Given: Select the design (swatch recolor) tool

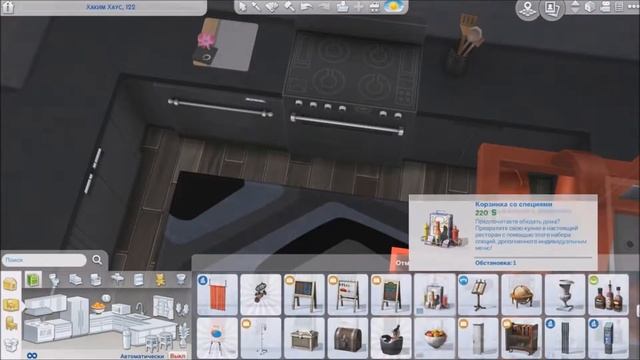Looking at the screenshot, I should point(272,7).
